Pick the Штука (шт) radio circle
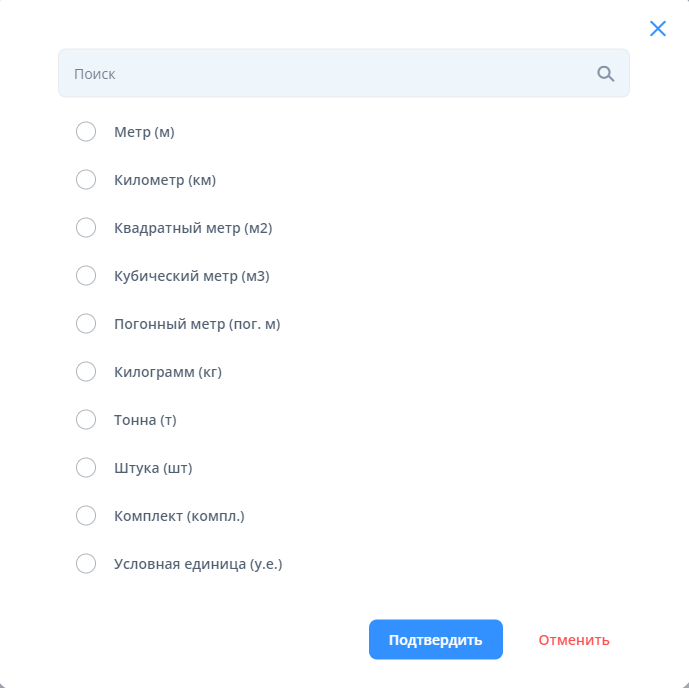Screen dimensions: 689x688 [x=86, y=468]
